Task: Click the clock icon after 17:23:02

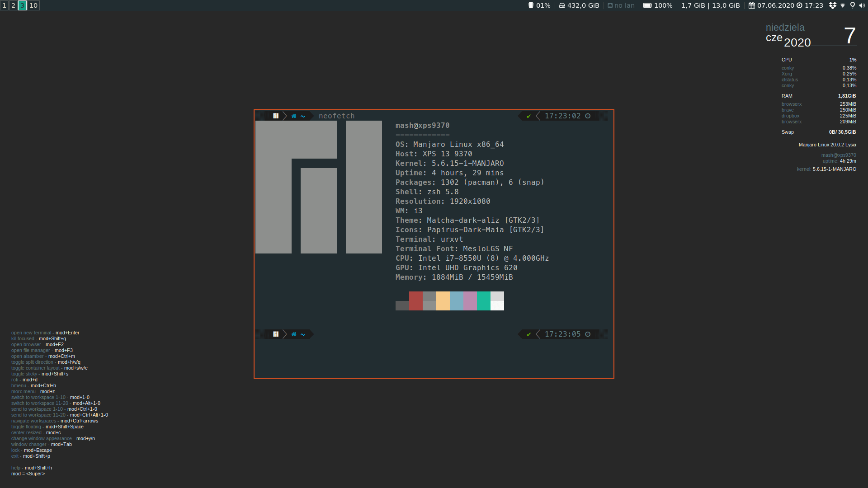Action: tap(588, 116)
